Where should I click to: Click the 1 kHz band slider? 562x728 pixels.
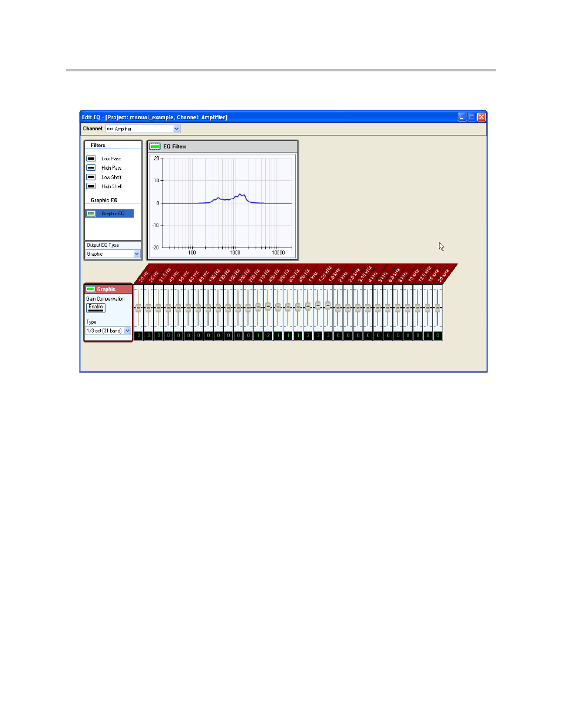pos(308,306)
